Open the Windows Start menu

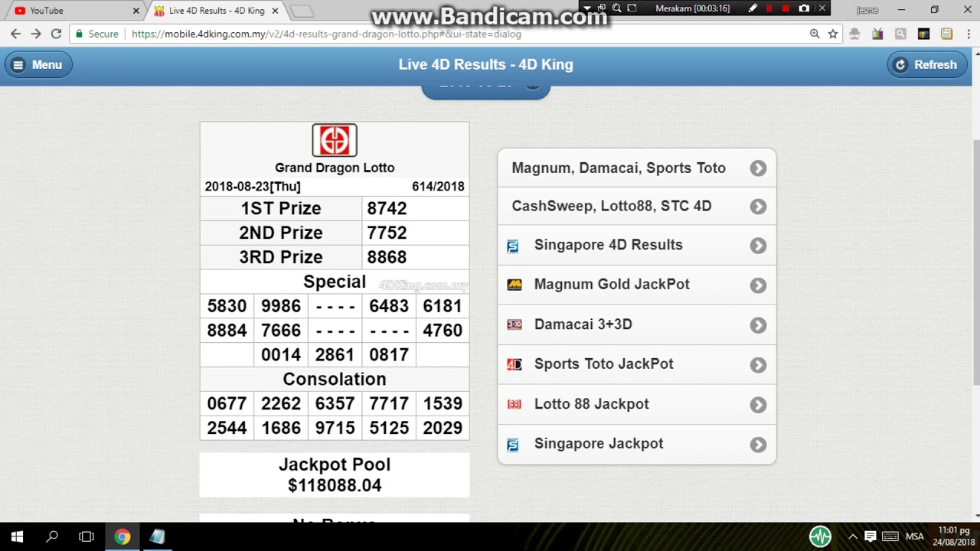click(17, 536)
